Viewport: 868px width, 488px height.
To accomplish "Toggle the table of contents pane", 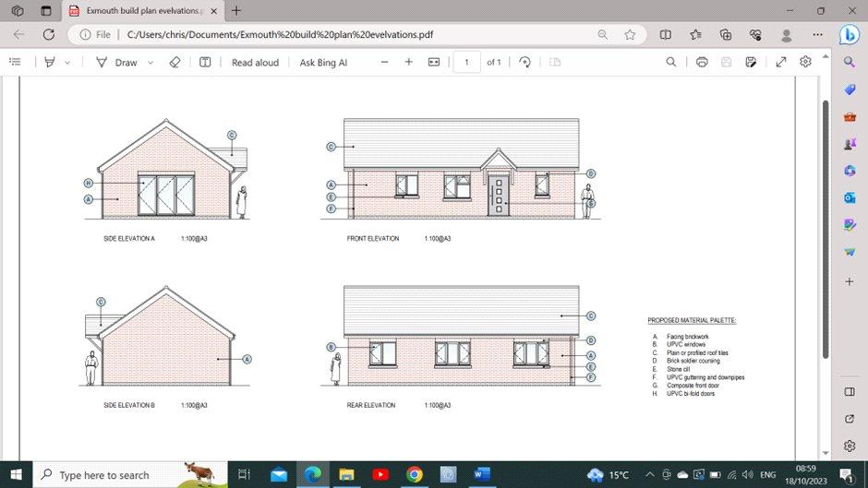I will pos(15,62).
